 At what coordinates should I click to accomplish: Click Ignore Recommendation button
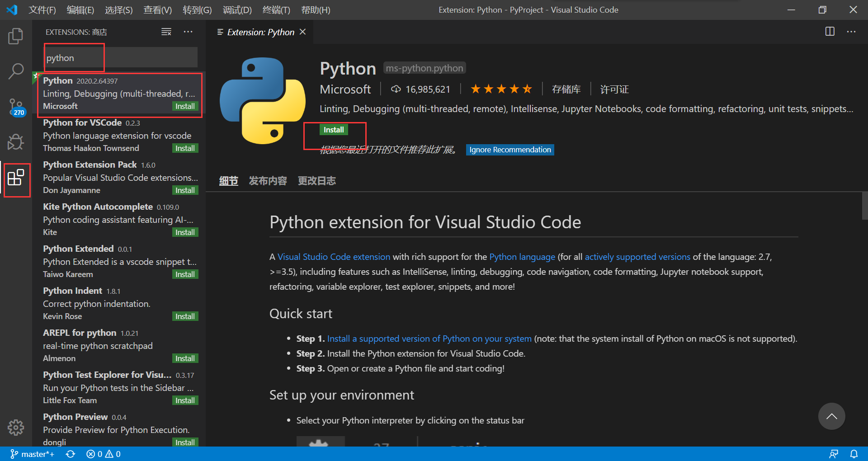point(510,150)
